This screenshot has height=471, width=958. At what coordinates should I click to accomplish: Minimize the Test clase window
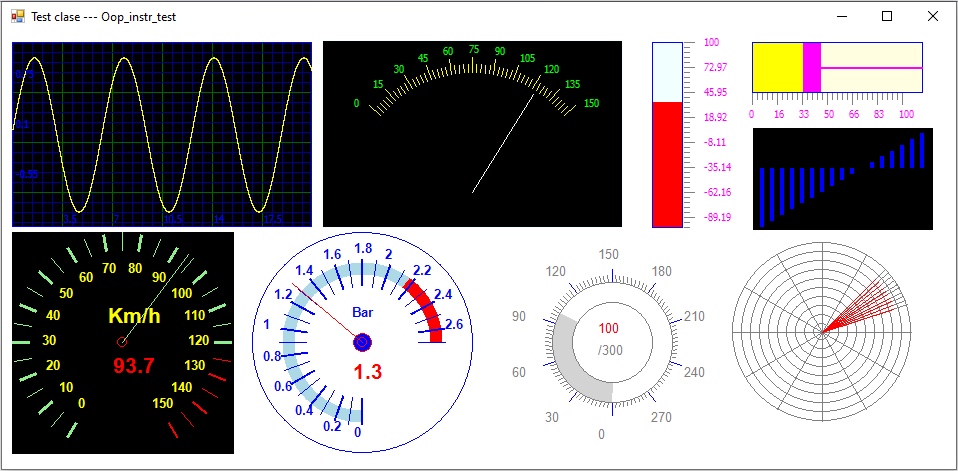coord(841,16)
